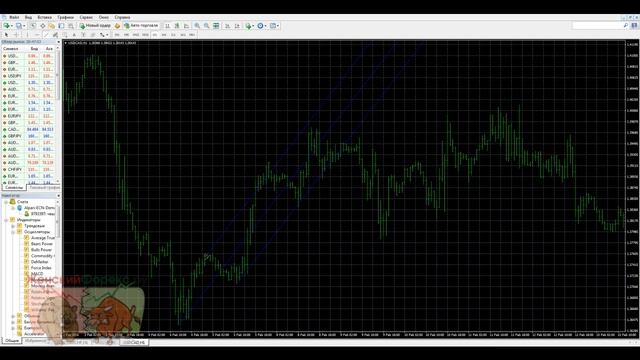The width and height of the screenshot is (640, 360).
Task: Toggle the AutoTrading button
Action: click(x=141, y=26)
